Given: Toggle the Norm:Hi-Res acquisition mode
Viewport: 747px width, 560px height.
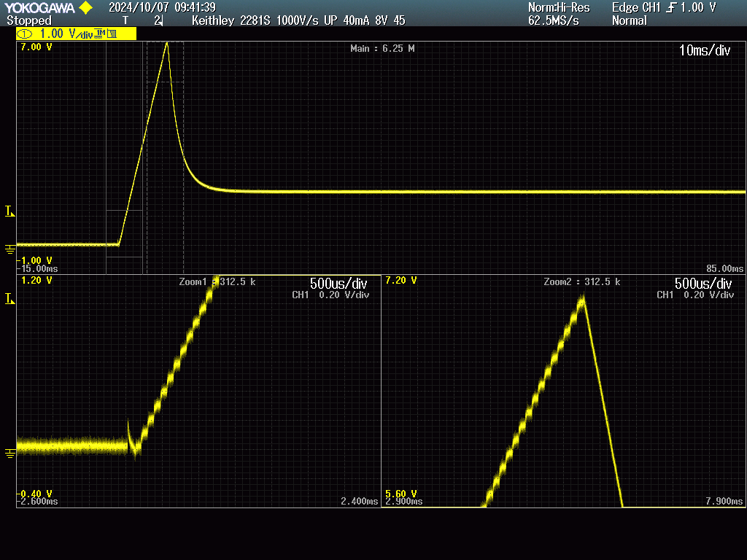Looking at the screenshot, I should (558, 7).
